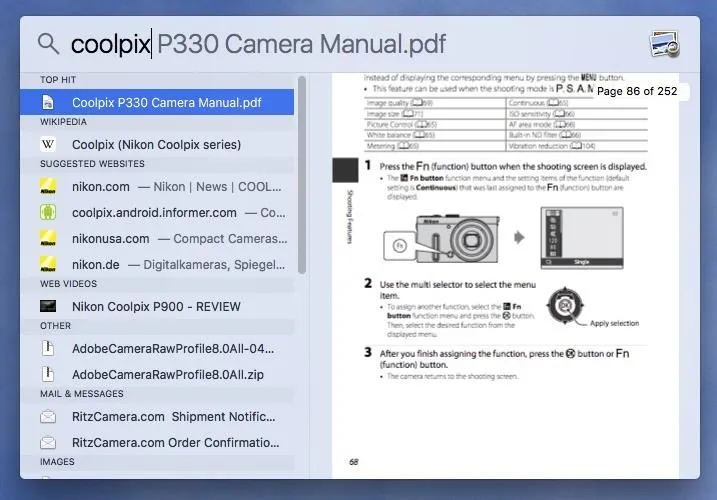Viewport: 717px width, 500px height.
Task: Open RitzCamera.com Shipment Notification email
Action: pos(157,417)
